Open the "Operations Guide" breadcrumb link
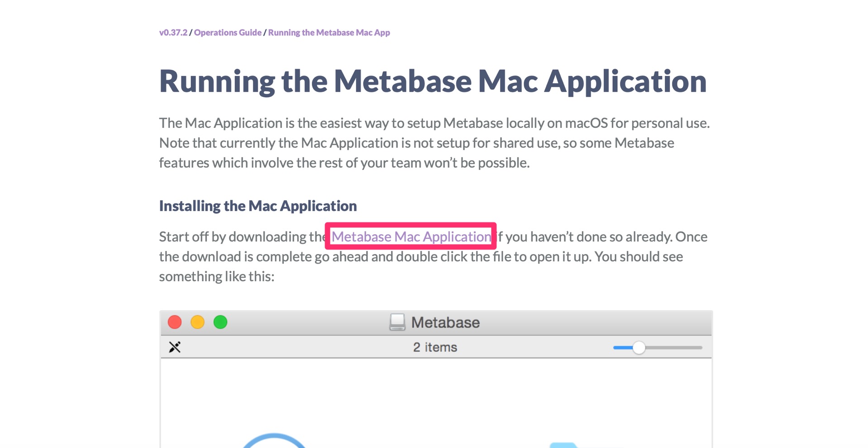 coord(228,32)
